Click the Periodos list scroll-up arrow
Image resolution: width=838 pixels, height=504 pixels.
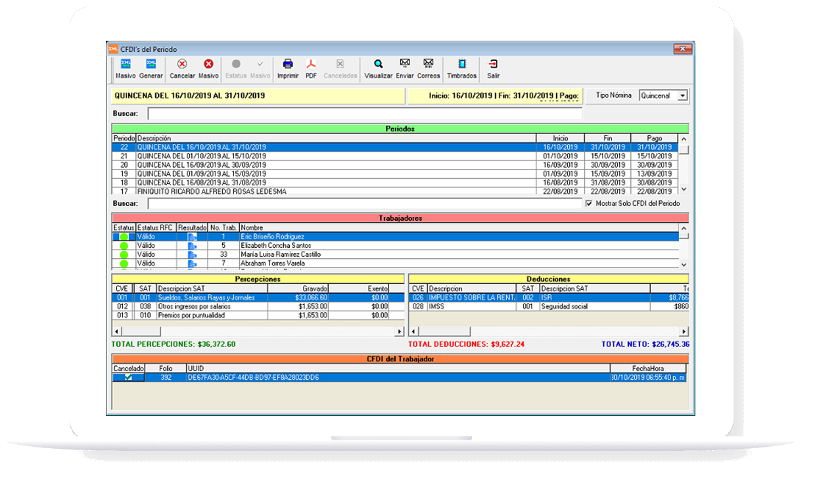tap(684, 139)
